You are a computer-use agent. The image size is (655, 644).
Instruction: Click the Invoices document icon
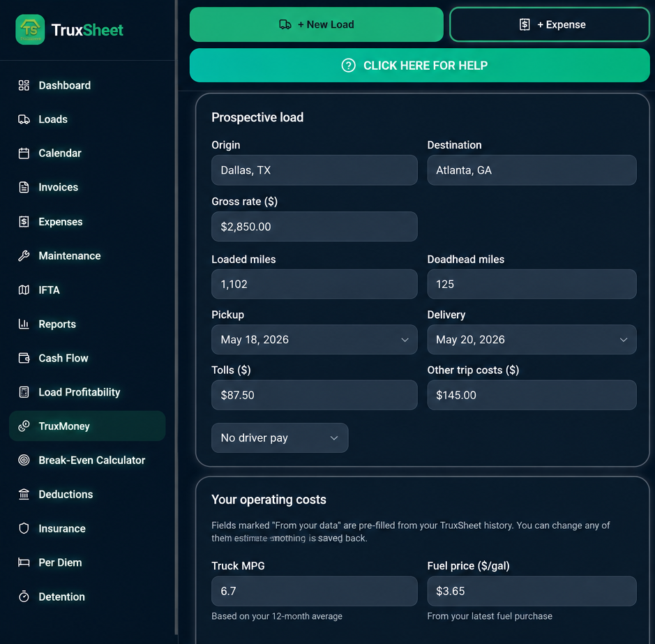24,187
